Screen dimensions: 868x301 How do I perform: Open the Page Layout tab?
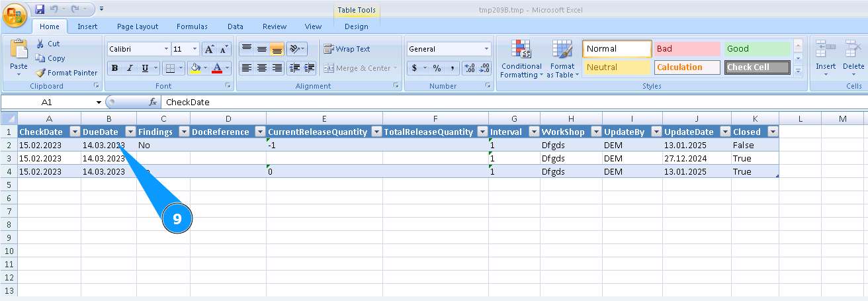[138, 26]
